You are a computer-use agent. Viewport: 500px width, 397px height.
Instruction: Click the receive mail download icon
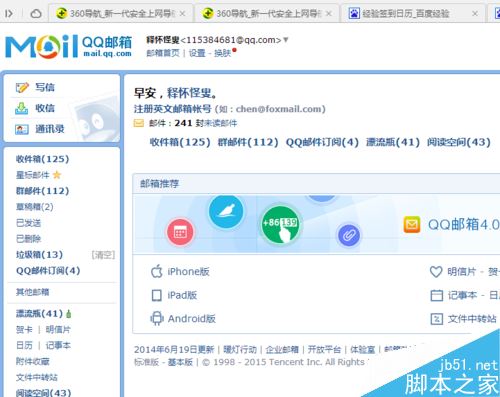22,108
